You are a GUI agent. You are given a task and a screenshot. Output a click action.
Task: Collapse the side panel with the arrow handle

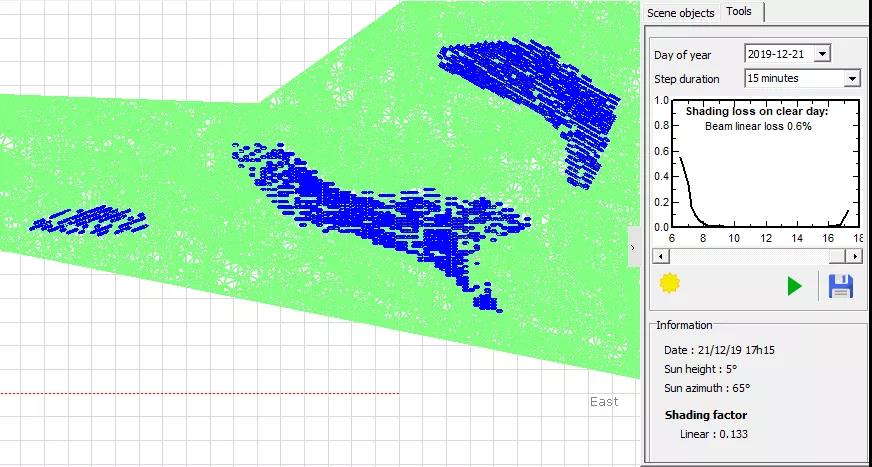coord(633,247)
